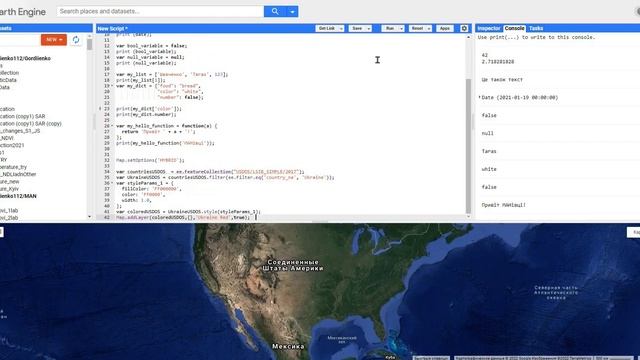Run the script
This screenshot has width=640, height=360.
[390, 28]
